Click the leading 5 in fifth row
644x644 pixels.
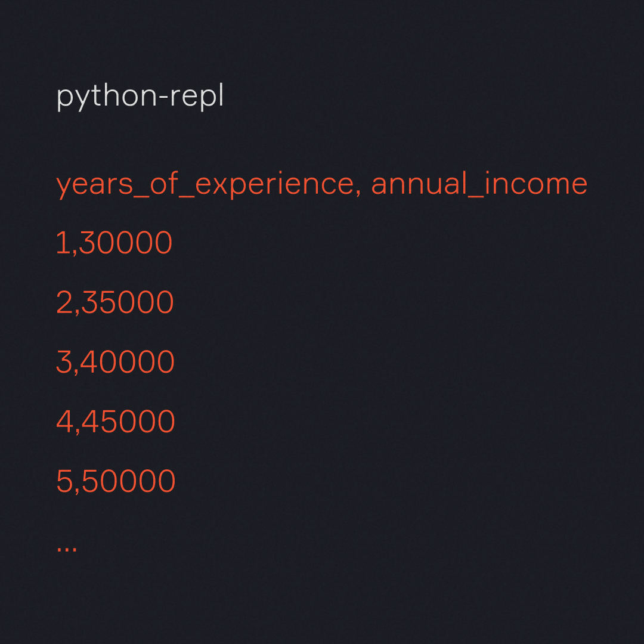click(65, 481)
